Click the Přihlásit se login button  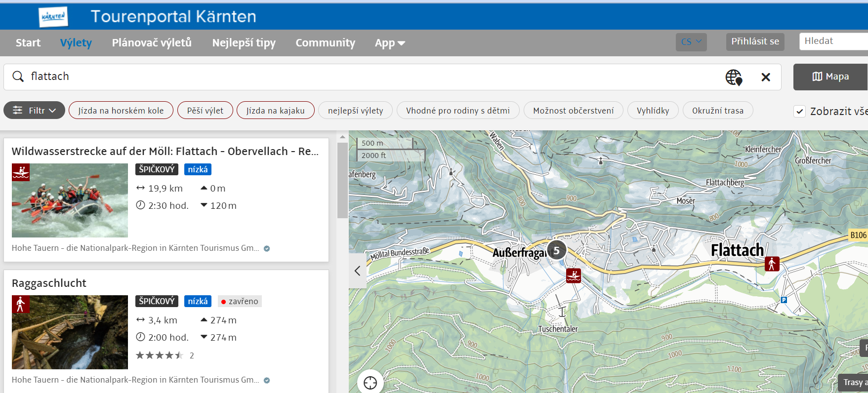(755, 41)
